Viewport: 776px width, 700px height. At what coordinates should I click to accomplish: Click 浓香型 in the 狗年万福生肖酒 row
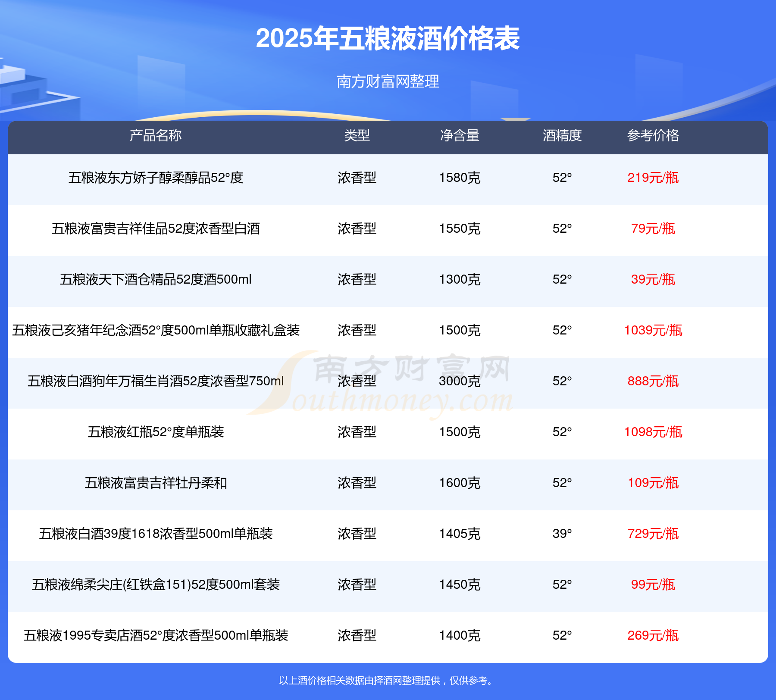coord(357,381)
